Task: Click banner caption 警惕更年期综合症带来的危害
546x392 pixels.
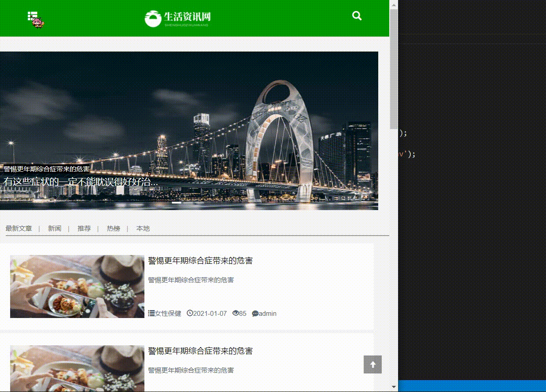Action: (47, 169)
